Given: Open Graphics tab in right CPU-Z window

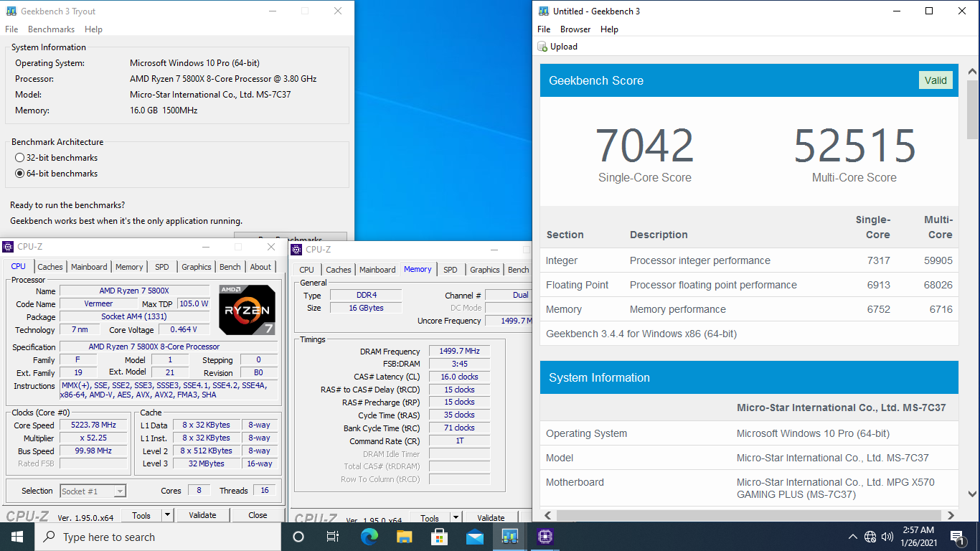Looking at the screenshot, I should coord(484,270).
